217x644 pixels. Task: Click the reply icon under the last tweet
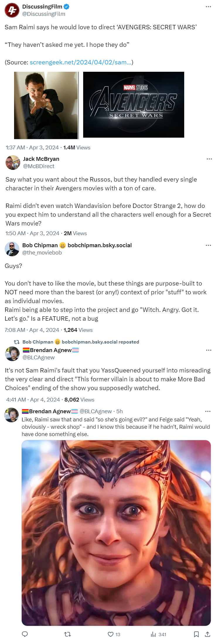(x=25, y=634)
